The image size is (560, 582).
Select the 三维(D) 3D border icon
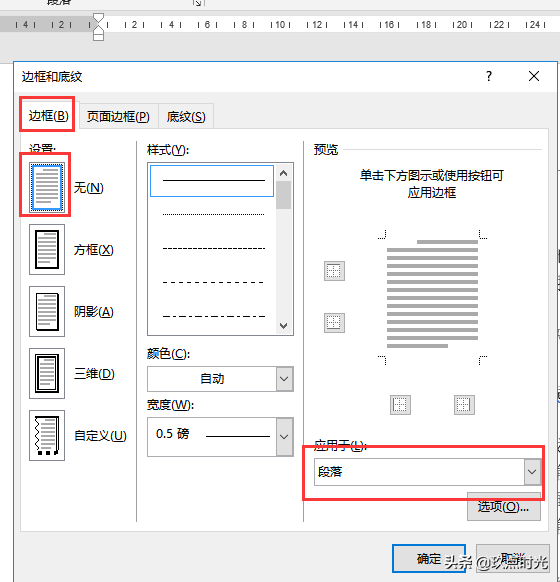tap(47, 373)
